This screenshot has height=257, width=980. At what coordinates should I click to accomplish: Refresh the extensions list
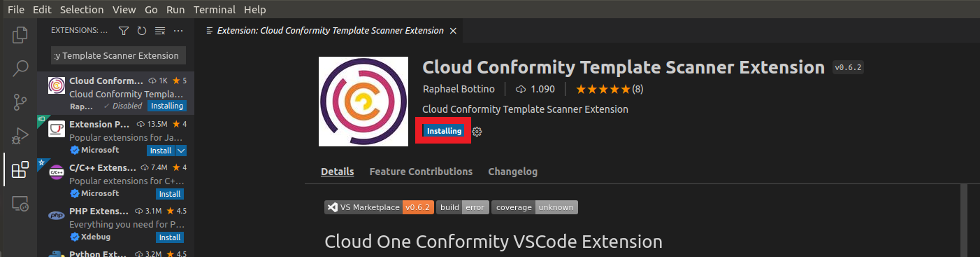click(x=142, y=31)
